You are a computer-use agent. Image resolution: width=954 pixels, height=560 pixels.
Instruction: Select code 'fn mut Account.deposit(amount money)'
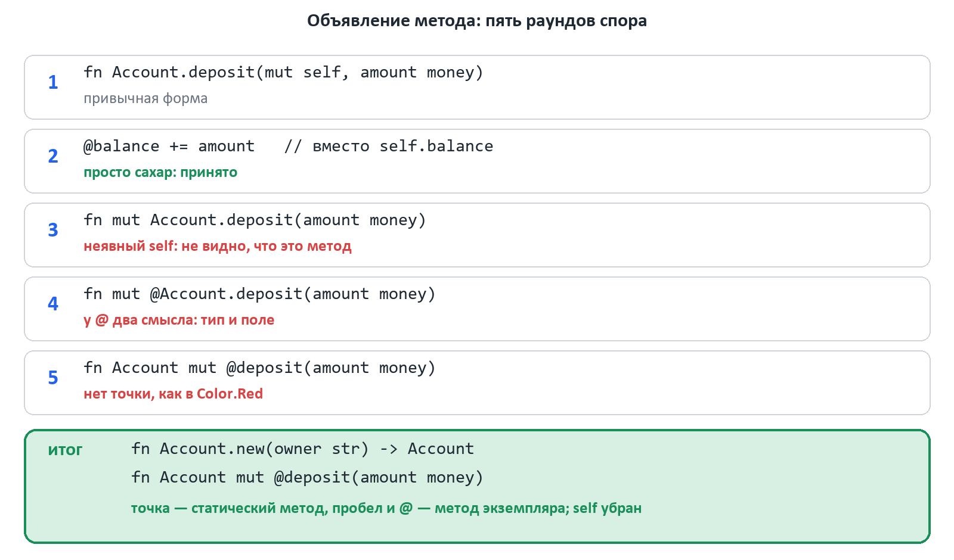tap(255, 220)
